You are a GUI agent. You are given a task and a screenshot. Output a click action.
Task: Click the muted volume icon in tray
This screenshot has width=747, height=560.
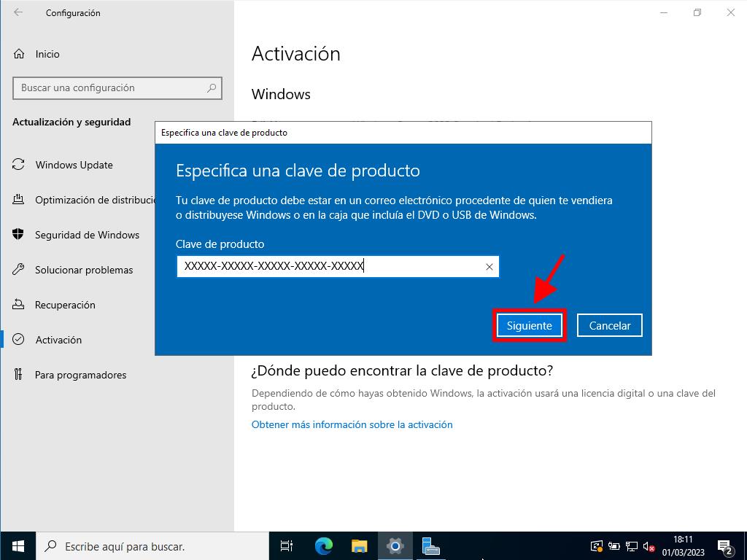647,545
